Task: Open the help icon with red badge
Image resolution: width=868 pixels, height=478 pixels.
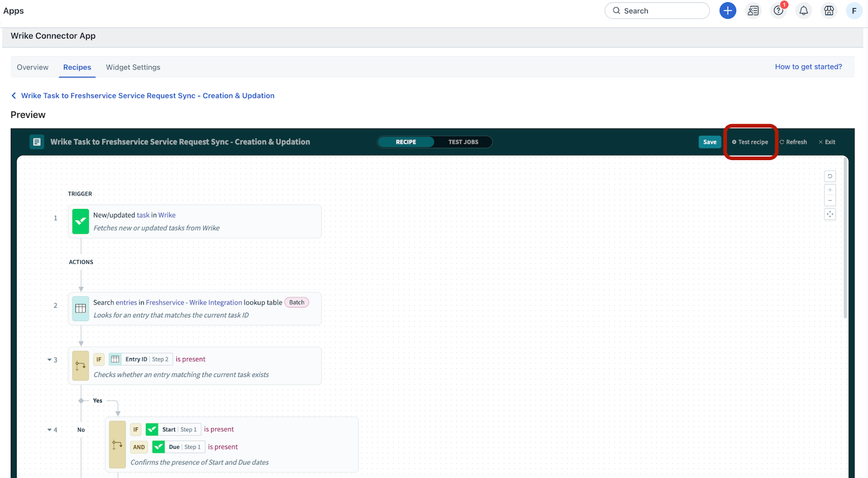Action: click(x=778, y=11)
